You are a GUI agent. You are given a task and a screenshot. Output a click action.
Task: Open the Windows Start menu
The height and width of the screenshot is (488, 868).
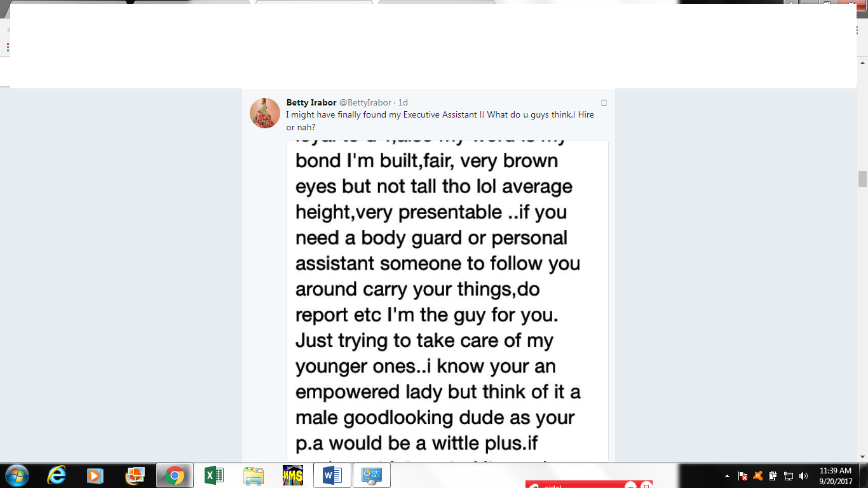tap(17, 475)
